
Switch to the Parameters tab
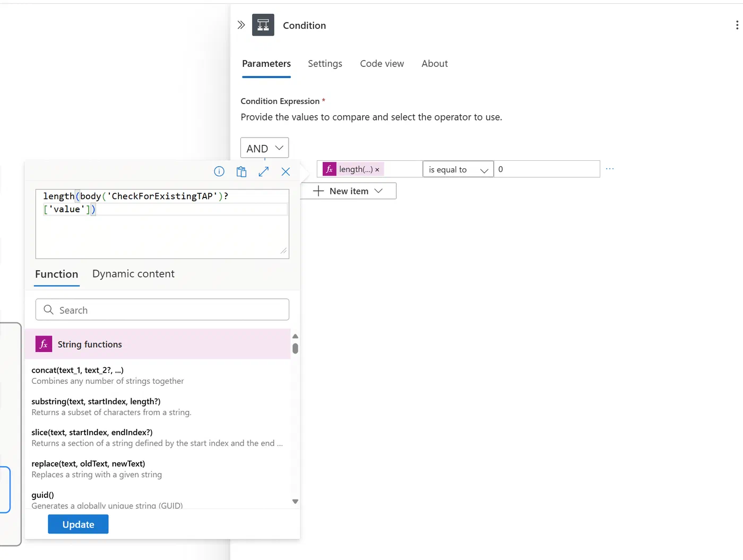pyautogui.click(x=266, y=64)
